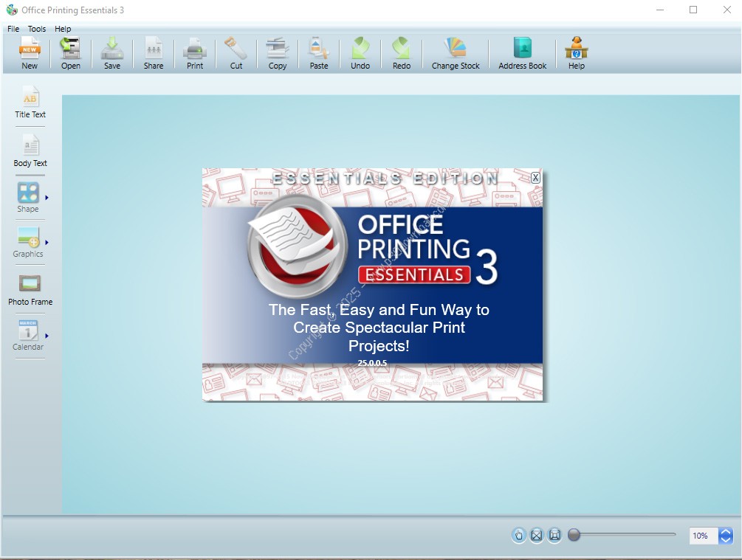Image resolution: width=742 pixels, height=560 pixels.
Task: Open the Help menu in menu bar
Action: pyautogui.click(x=63, y=29)
